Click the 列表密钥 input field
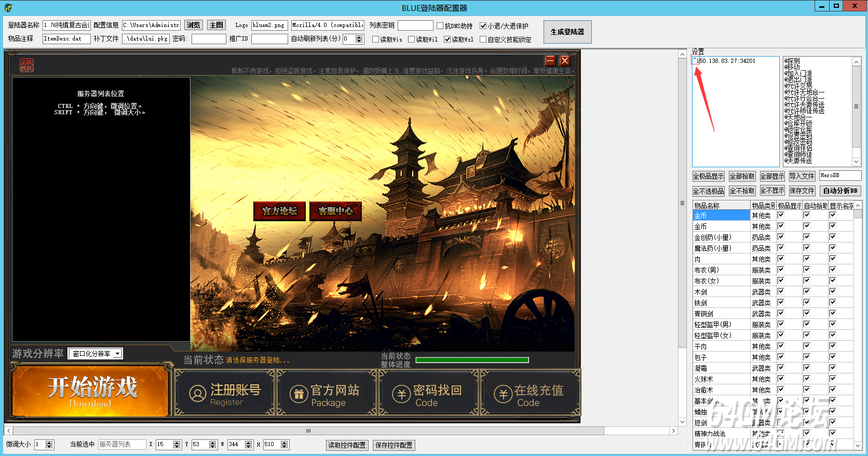Image resolution: width=868 pixels, height=456 pixels. click(x=415, y=25)
